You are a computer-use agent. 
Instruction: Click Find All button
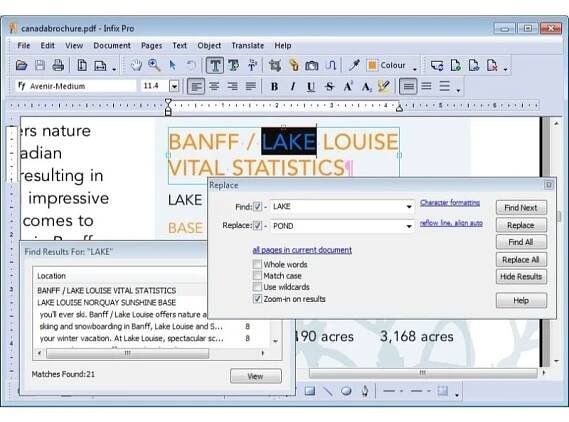(521, 242)
